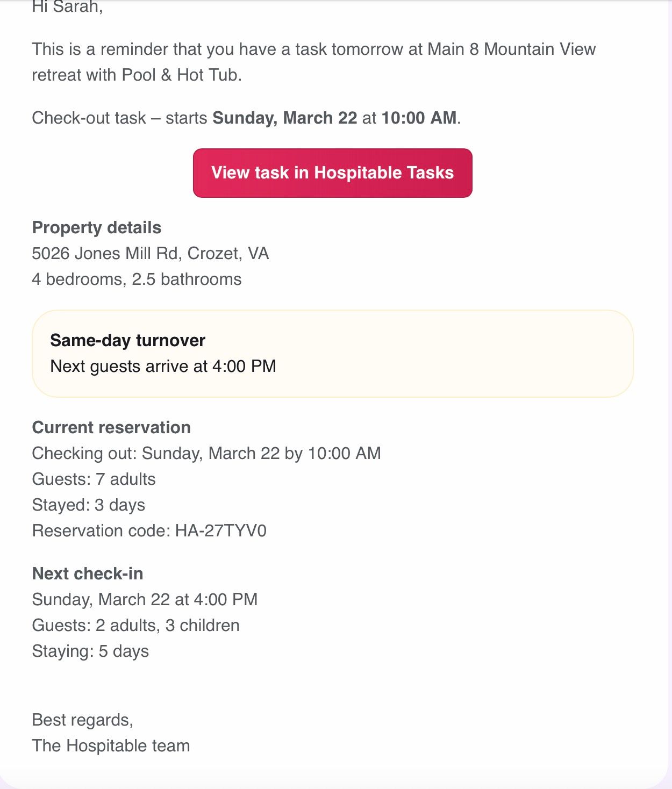This screenshot has height=789, width=672.
Task: Click 'Guests: 2 adults, 3 children' line
Action: click(x=136, y=626)
